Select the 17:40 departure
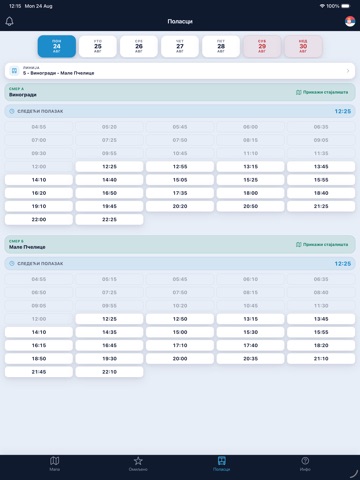Screen dimensions: 360x480 pos(250,345)
